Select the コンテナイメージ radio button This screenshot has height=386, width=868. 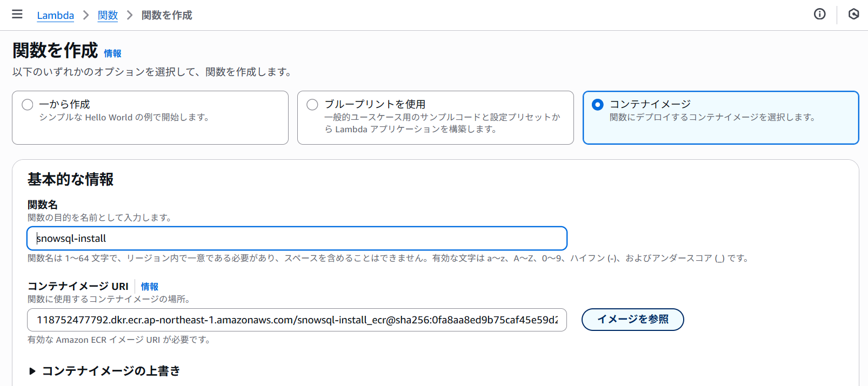pos(598,105)
